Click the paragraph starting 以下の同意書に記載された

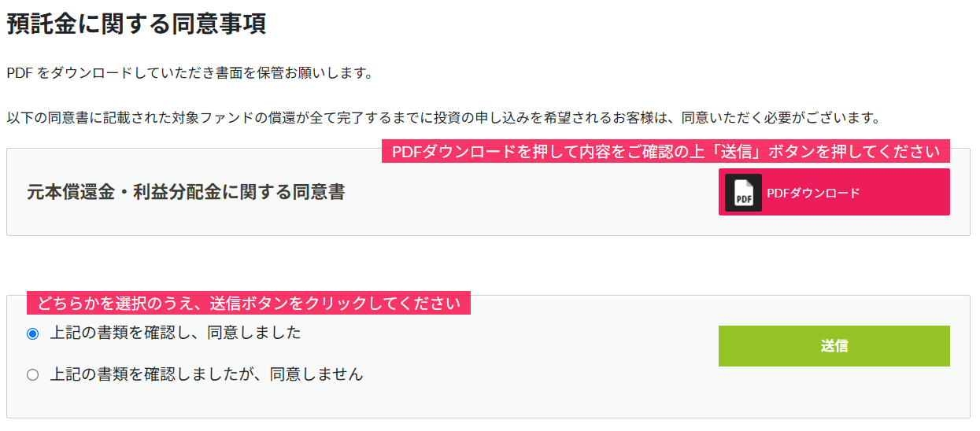[x=442, y=119]
